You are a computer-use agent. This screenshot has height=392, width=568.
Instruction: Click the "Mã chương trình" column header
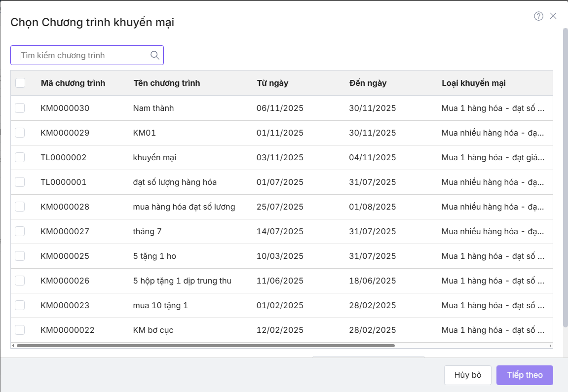tap(73, 83)
